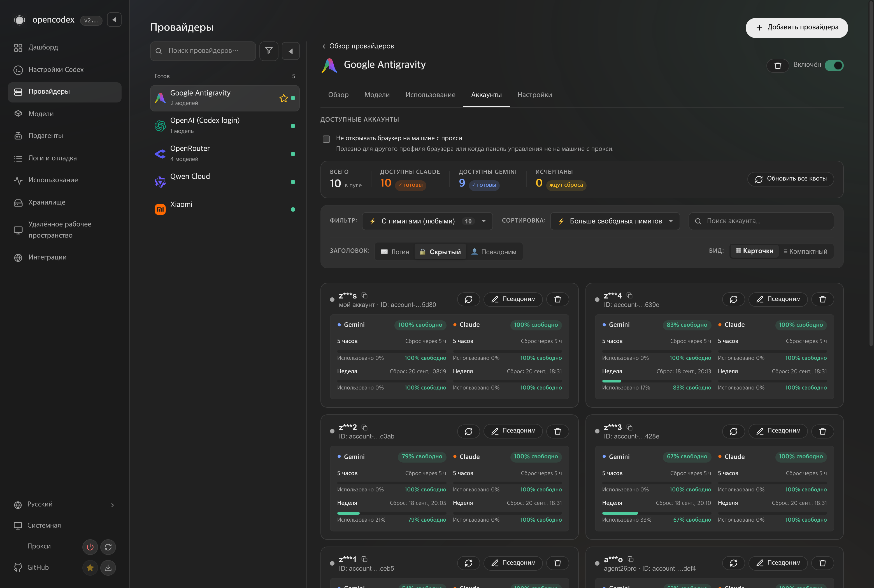Open the Использование tab

(430, 95)
